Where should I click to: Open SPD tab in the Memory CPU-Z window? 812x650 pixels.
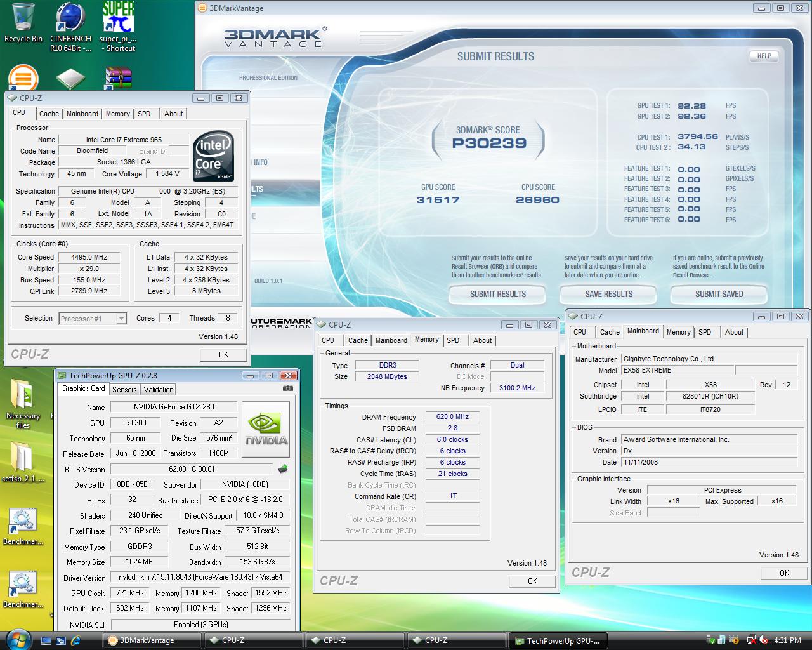coord(453,340)
